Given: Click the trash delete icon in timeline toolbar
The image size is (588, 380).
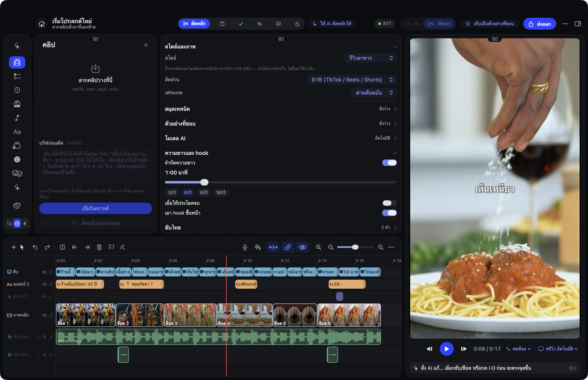Looking at the screenshot, I should coord(99,247).
